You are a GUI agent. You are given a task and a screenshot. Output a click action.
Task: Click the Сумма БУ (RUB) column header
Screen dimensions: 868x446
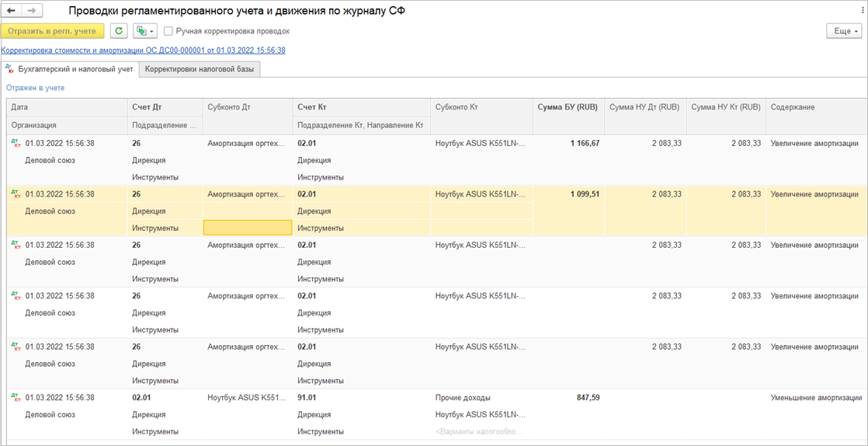568,107
